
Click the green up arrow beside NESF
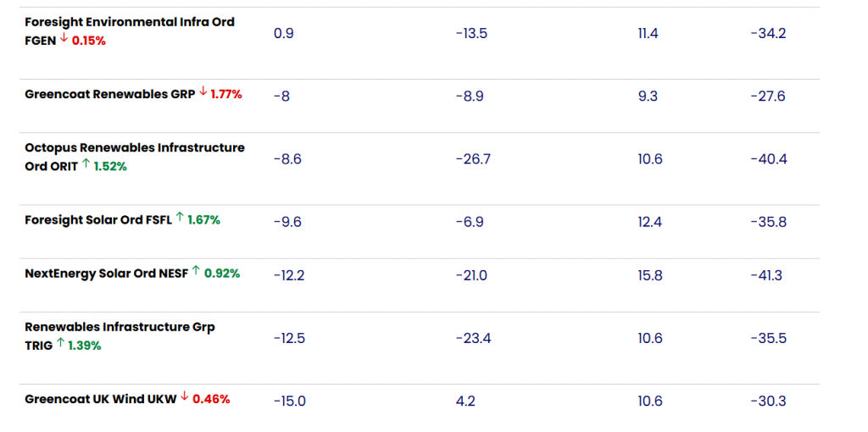click(x=196, y=271)
